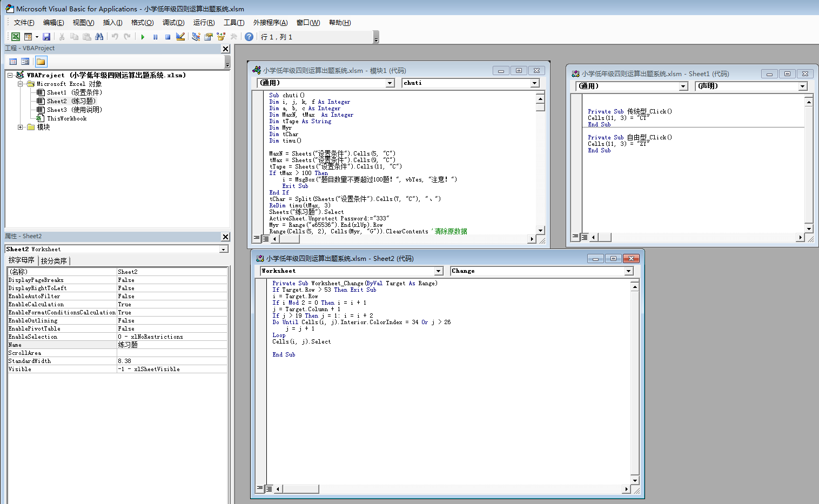This screenshot has width=819, height=504.
Task: Click the Undo arrow icon
Action: tap(115, 37)
